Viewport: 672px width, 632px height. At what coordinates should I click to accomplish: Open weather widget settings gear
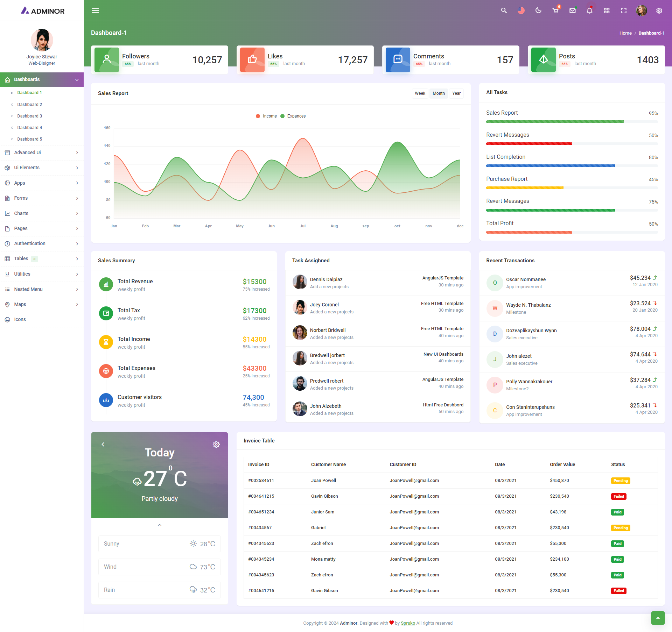pyautogui.click(x=216, y=444)
